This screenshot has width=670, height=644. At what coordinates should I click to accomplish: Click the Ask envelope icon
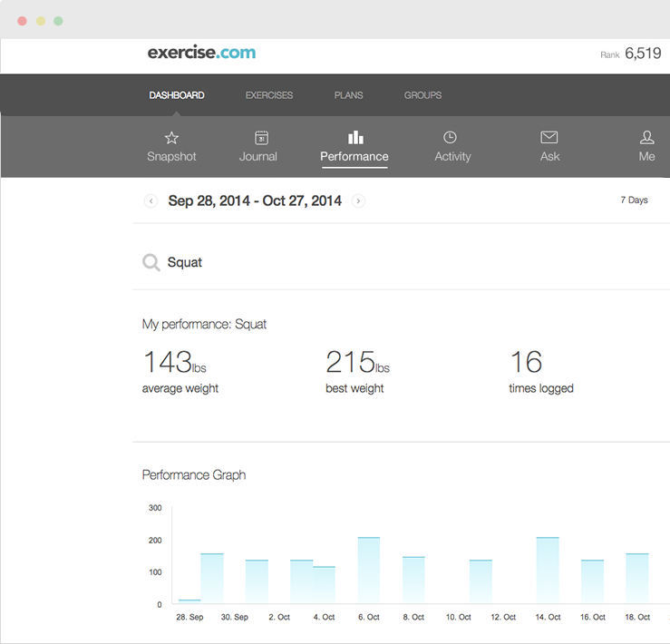click(549, 137)
